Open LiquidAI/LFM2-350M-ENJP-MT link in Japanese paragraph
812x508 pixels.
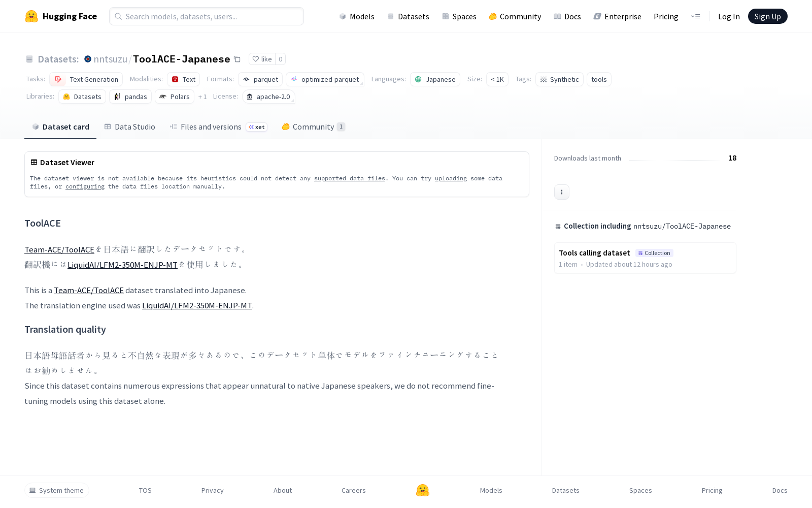tap(122, 265)
